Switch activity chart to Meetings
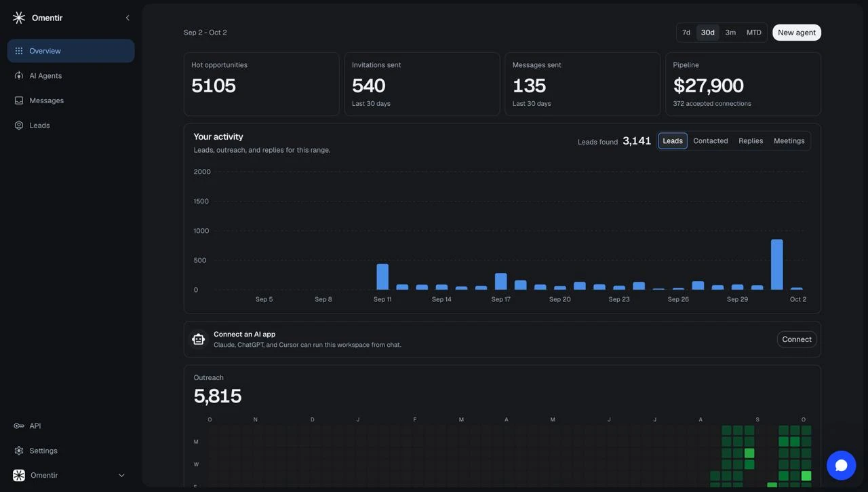Image resolution: width=868 pixels, height=492 pixels. [789, 140]
